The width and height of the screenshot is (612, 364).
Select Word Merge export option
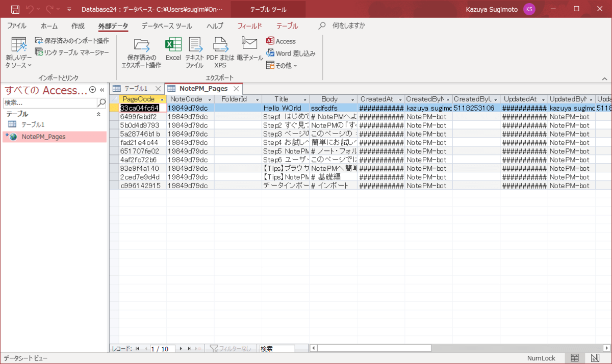(291, 53)
